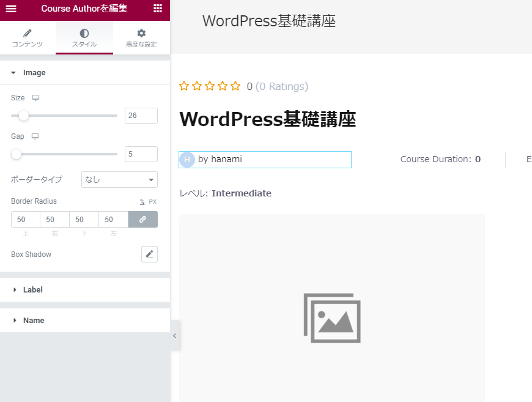This screenshot has width=532, height=402.
Task: Toggle the Border Radius link values button
Action: click(142, 220)
